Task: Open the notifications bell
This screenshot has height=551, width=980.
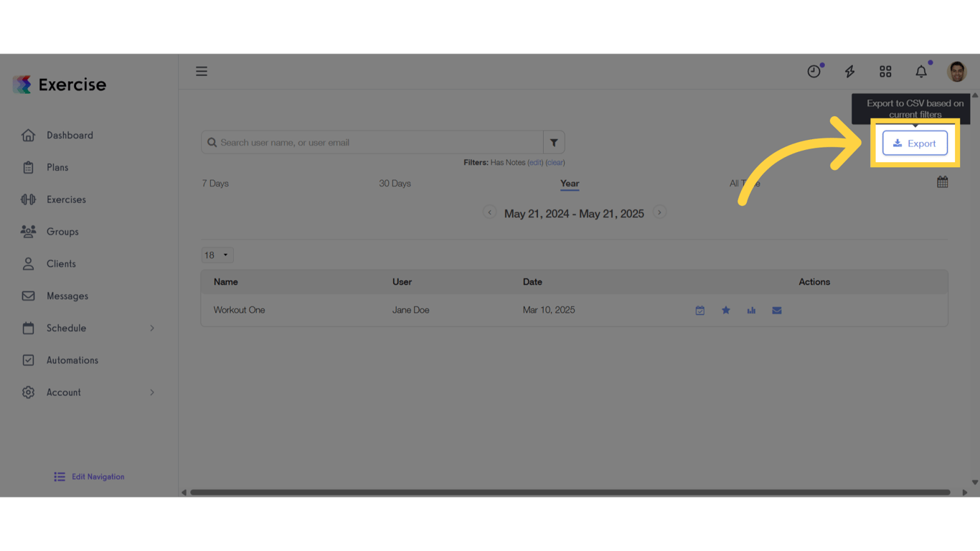Action: coord(920,71)
